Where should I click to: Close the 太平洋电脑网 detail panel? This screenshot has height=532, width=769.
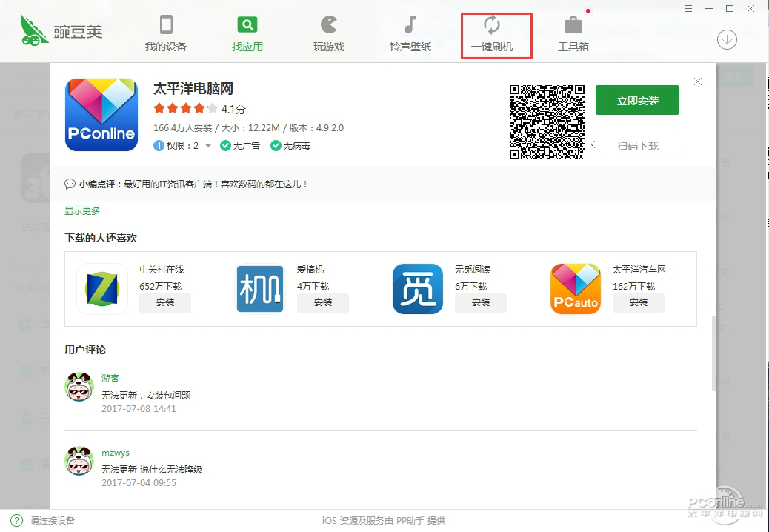coord(697,82)
